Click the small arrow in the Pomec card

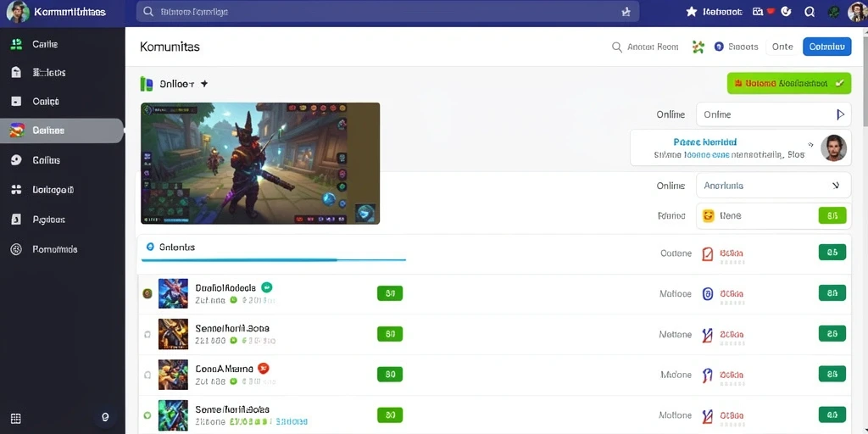(810, 144)
